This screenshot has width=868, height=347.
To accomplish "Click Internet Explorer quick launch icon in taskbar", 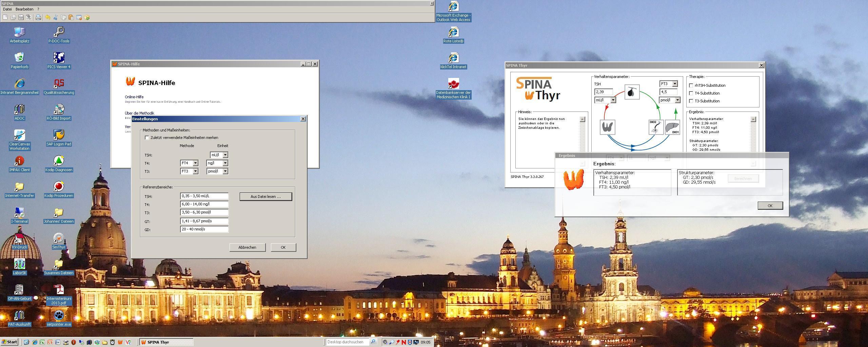I will pos(35,342).
